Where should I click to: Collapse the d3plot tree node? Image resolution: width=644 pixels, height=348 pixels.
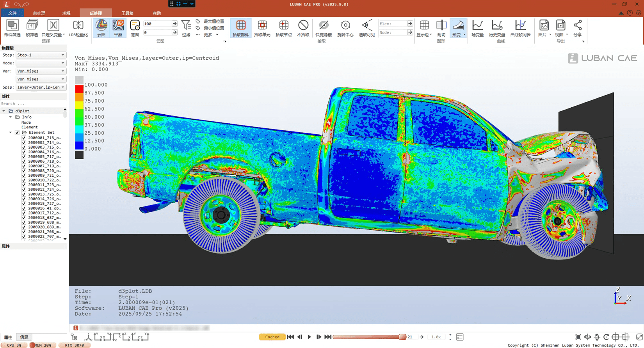coord(4,111)
